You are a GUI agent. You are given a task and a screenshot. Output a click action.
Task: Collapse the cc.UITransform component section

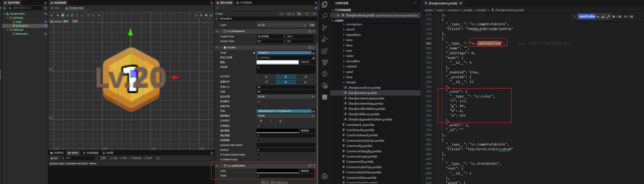(217, 31)
